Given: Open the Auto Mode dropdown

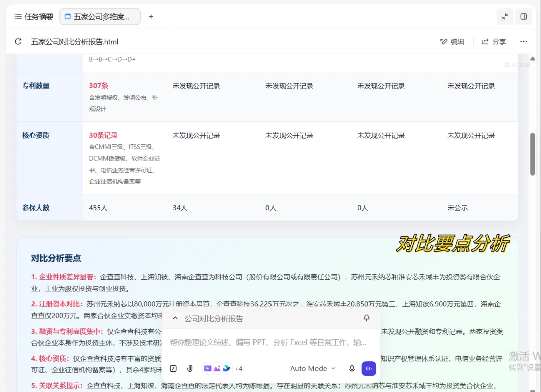Looking at the screenshot, I should click(x=313, y=368).
